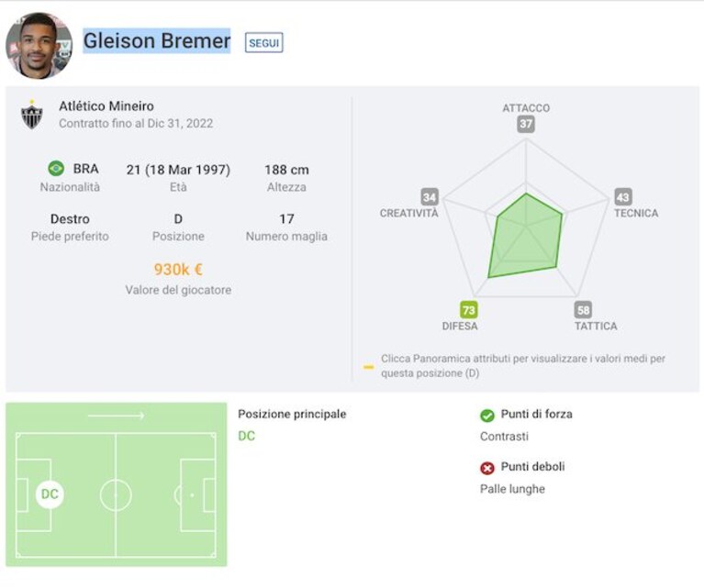Click the TATTICA 58 score badge

click(x=583, y=310)
